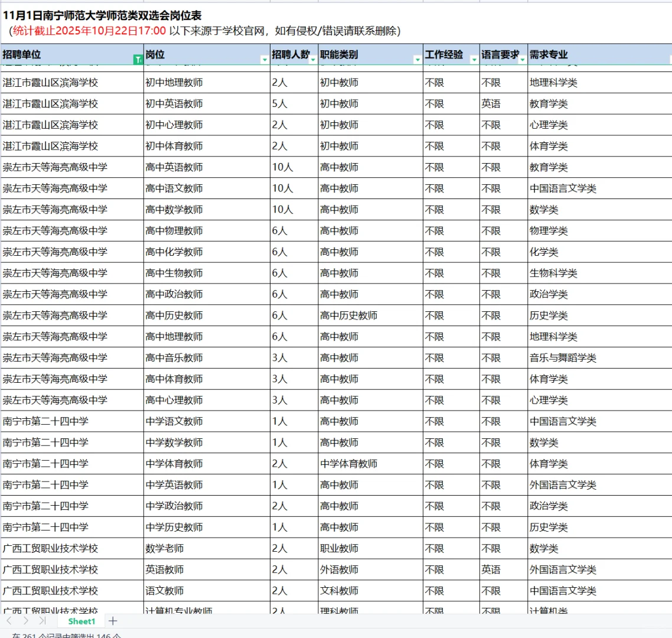Switch to the Sheet1 tab
672x638 pixels.
(81, 621)
